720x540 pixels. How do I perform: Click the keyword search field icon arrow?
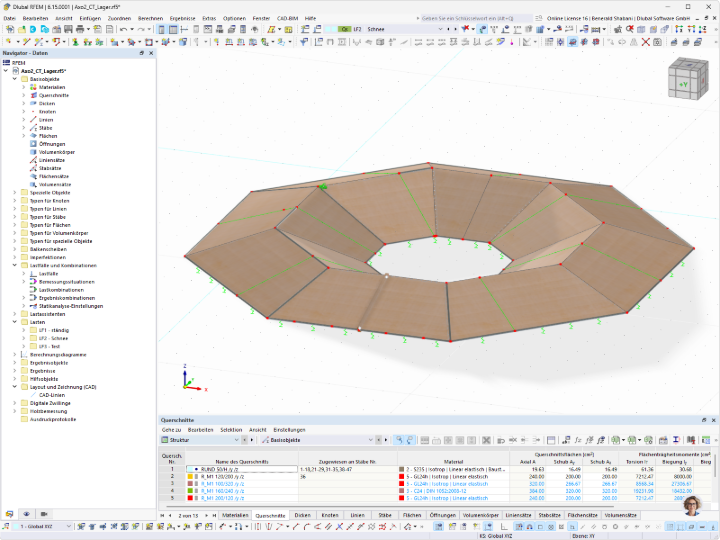pos(418,18)
